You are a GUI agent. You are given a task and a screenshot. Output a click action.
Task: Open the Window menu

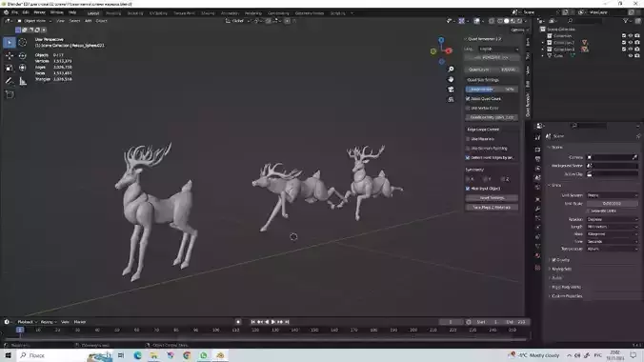pyautogui.click(x=56, y=12)
